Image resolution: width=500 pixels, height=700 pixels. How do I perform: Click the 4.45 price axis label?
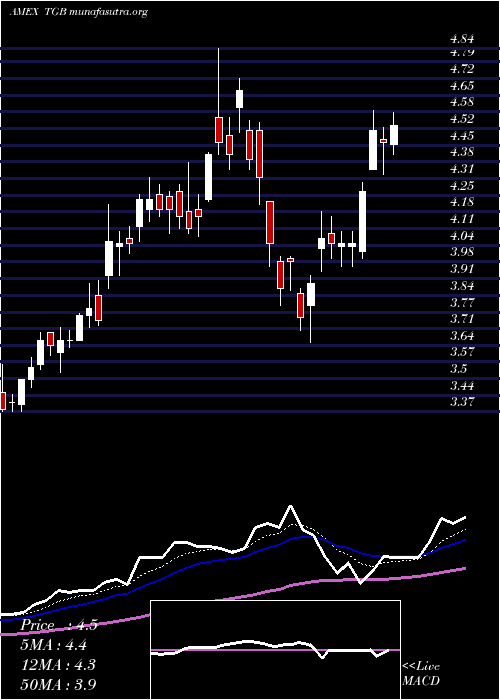[x=462, y=135]
